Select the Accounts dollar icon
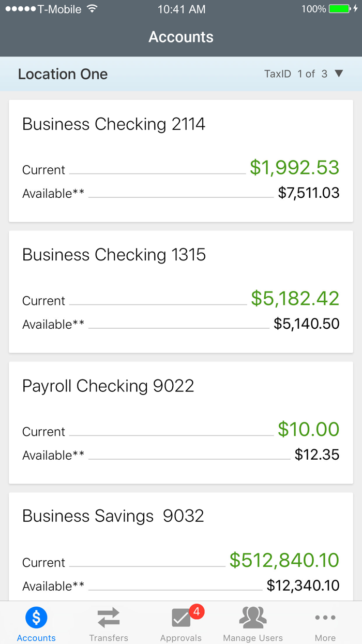The height and width of the screenshot is (644, 362). (36, 617)
